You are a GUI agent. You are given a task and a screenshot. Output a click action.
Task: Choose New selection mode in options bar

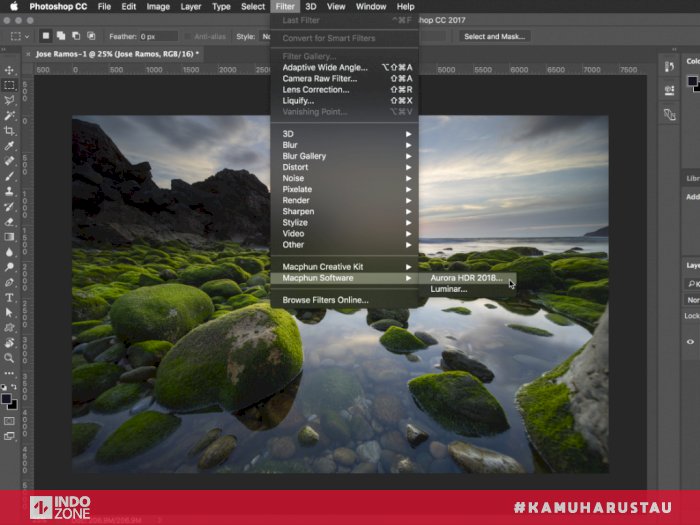click(x=46, y=36)
